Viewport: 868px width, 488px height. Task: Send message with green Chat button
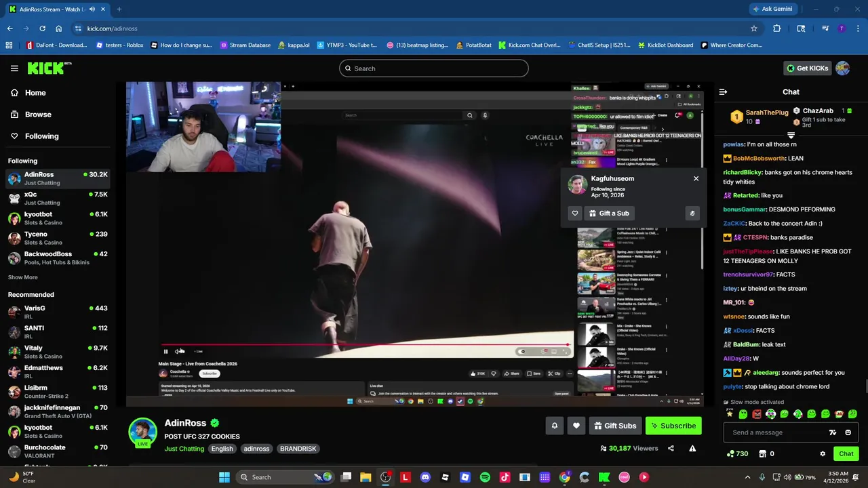tap(846, 453)
